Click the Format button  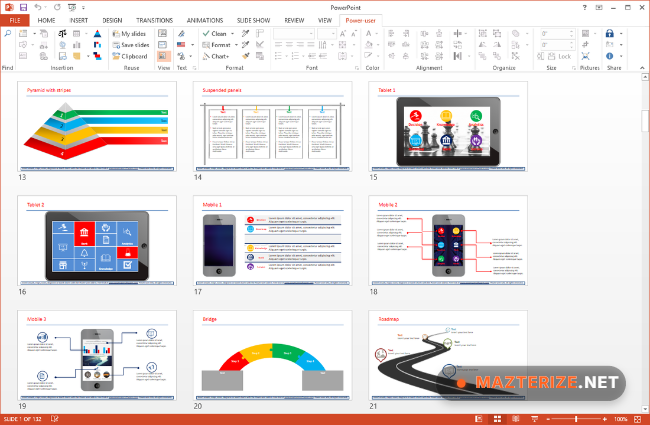[216, 45]
